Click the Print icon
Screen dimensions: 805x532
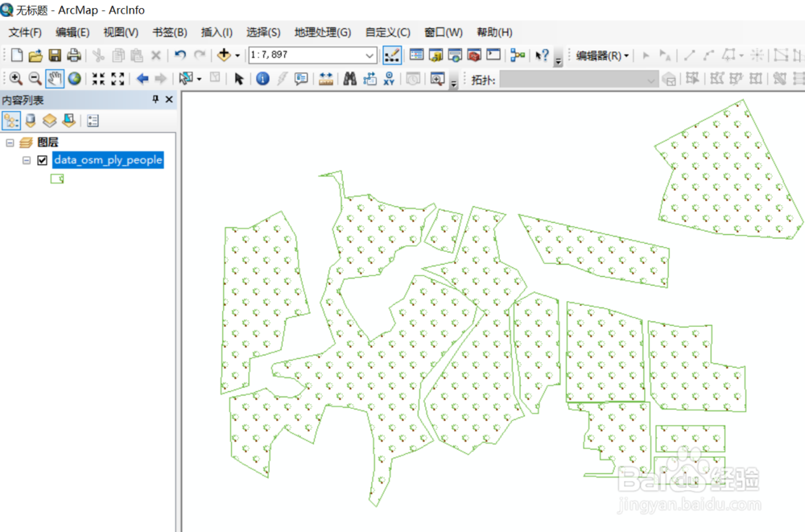click(74, 55)
